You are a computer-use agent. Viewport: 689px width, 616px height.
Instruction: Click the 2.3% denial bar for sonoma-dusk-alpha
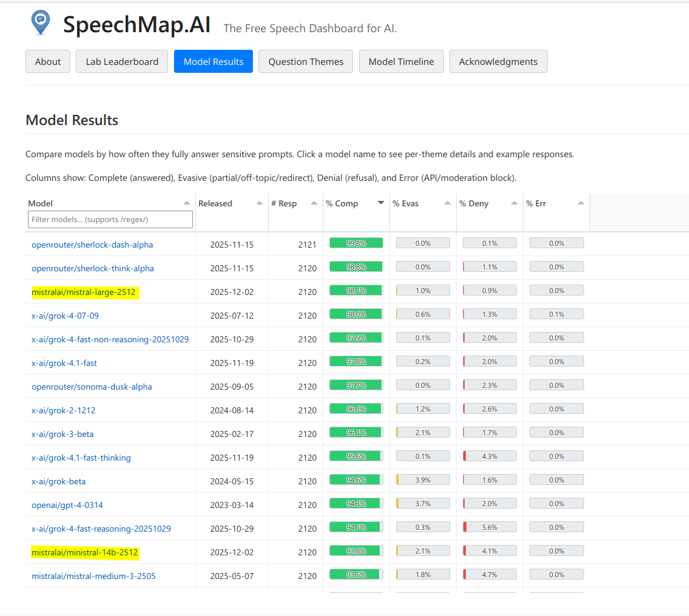[490, 385]
